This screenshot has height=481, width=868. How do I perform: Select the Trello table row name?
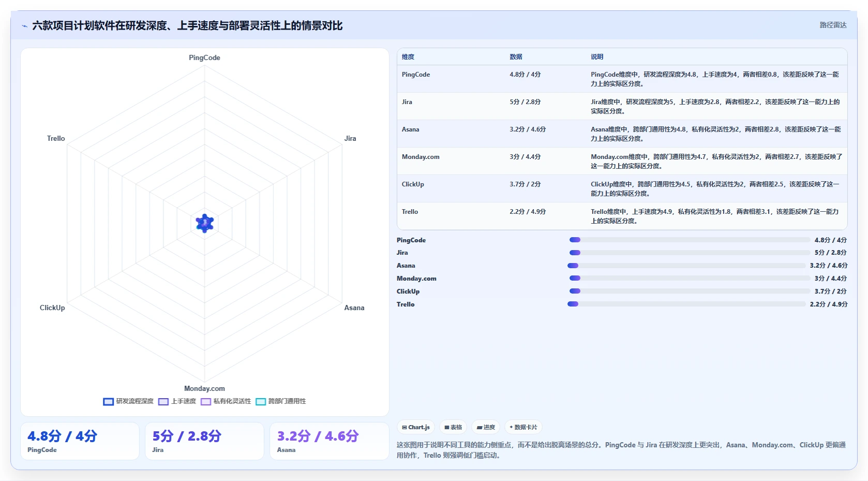pyautogui.click(x=410, y=212)
